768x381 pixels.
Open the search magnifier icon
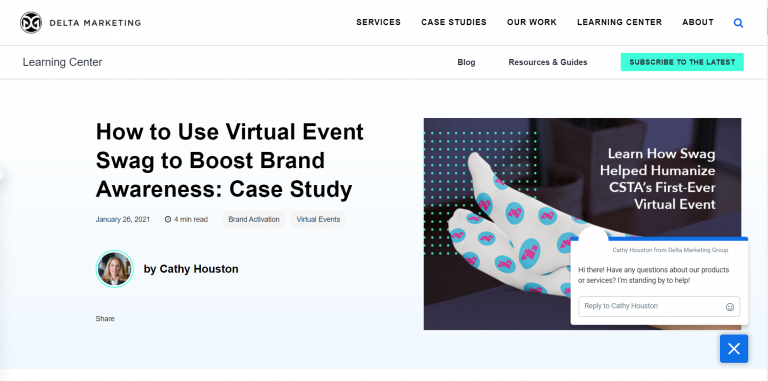point(738,23)
